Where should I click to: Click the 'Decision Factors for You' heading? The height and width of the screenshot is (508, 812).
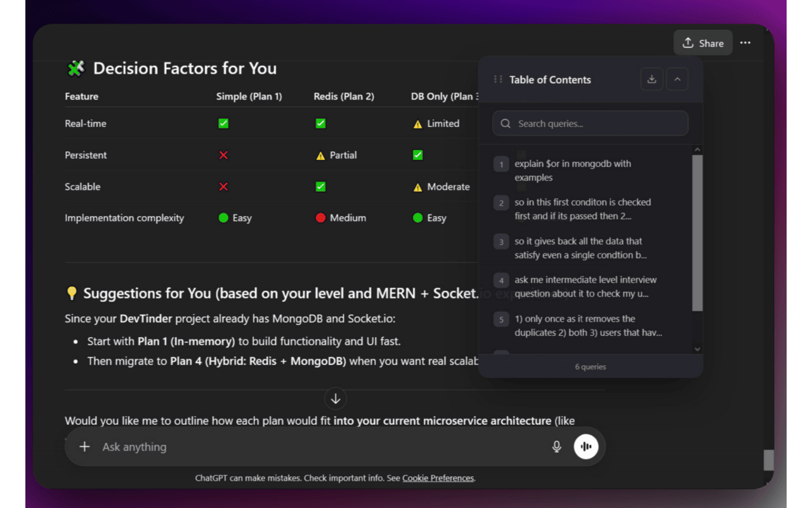(185, 69)
